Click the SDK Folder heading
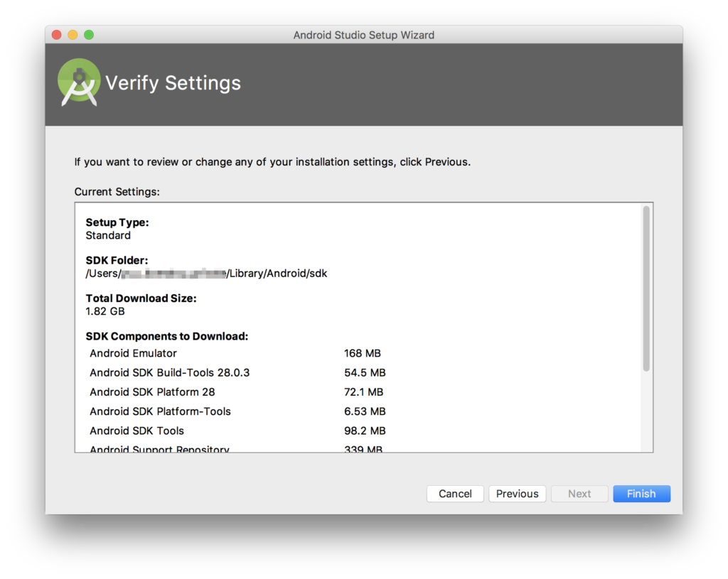The image size is (728, 579). [117, 261]
